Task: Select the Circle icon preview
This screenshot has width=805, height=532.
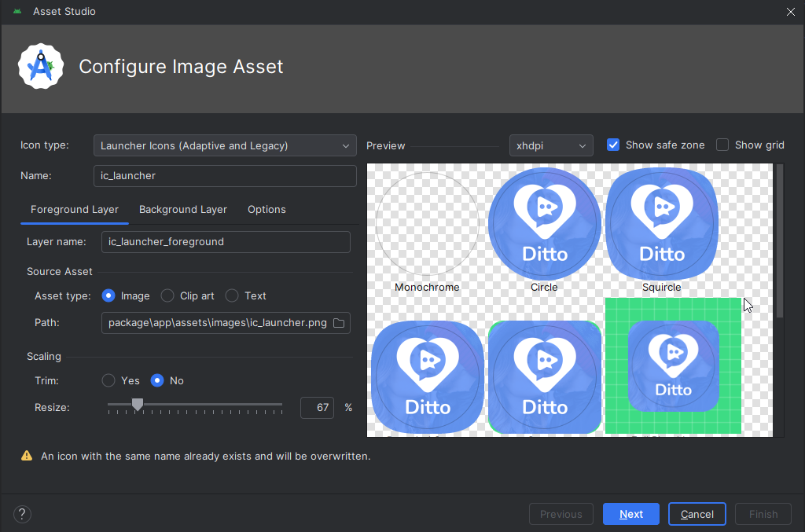Action: (x=544, y=224)
